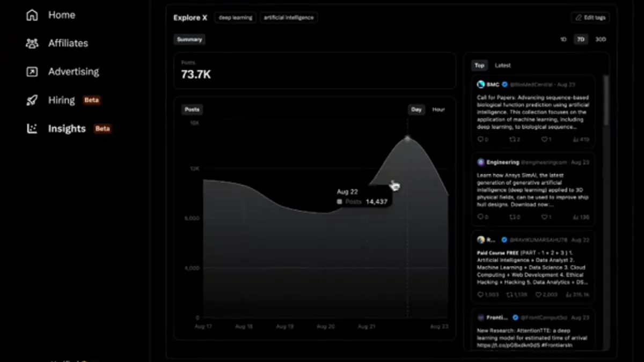Repost the BMC post
This screenshot has width=644, height=362.
514,139
